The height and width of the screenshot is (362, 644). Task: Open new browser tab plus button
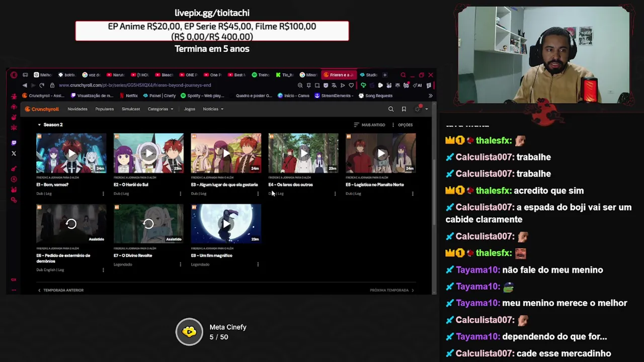[385, 75]
